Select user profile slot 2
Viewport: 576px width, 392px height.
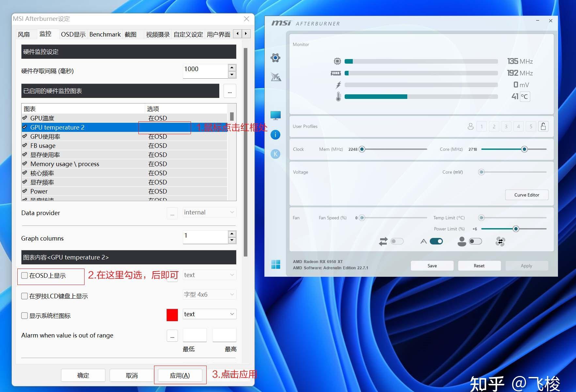[x=494, y=126]
